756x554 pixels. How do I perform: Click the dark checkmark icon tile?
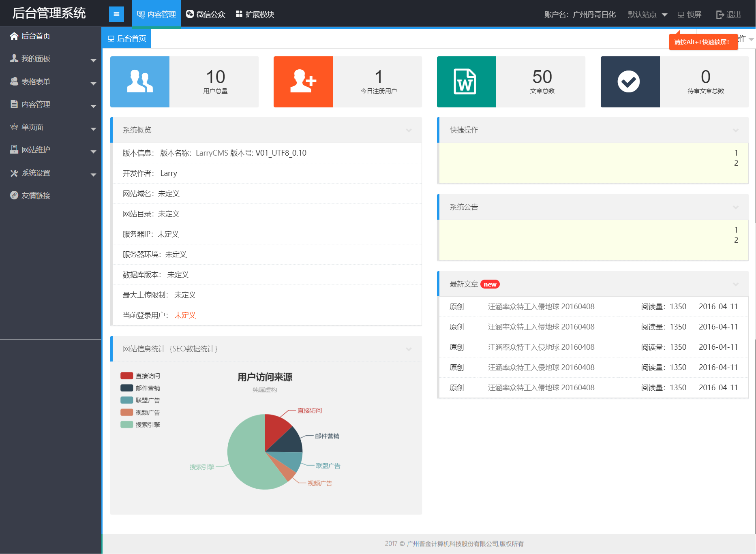click(630, 82)
